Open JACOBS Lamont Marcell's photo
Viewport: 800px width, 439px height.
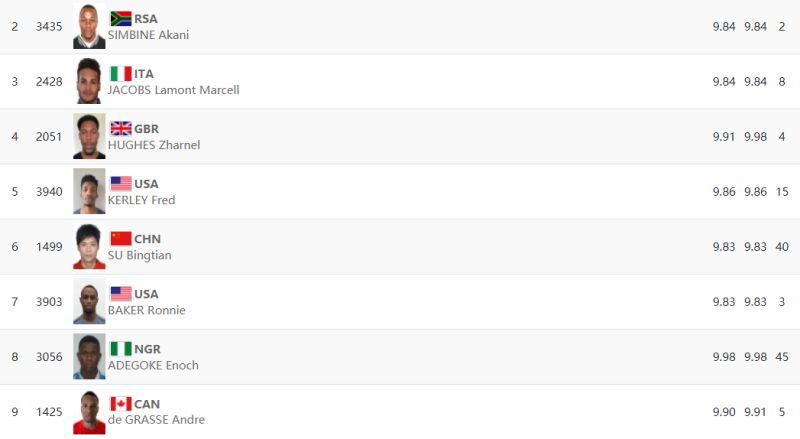click(x=89, y=82)
